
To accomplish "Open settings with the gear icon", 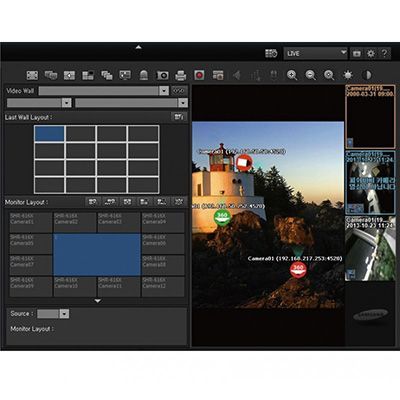I will [x=370, y=53].
